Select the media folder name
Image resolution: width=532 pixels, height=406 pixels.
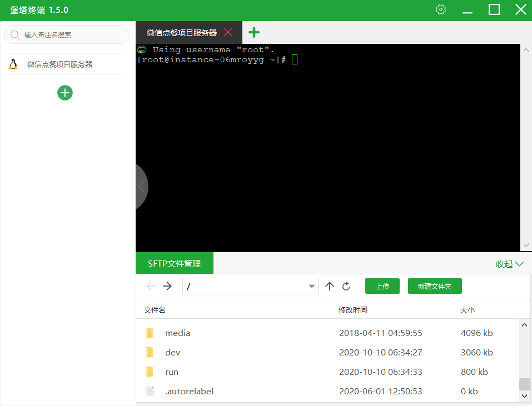tap(177, 333)
